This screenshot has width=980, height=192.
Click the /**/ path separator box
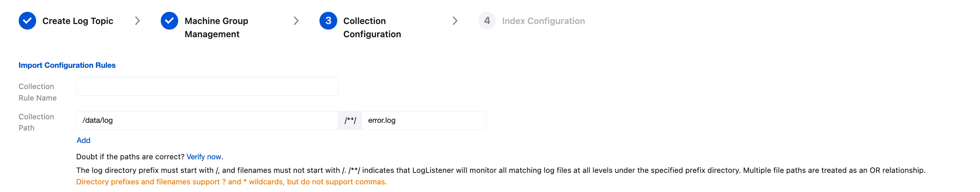[x=350, y=120]
